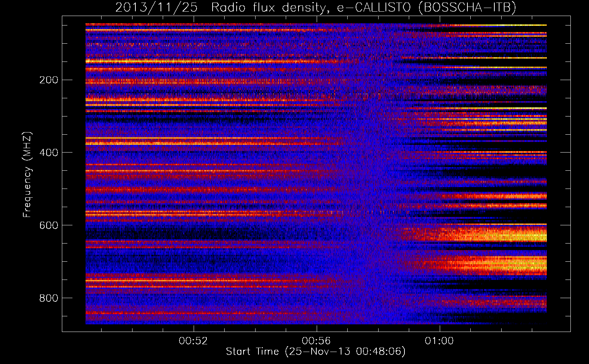
Task: Click the "Start Time (25-Nov-13 00:48:06)" label
Action: tap(316, 352)
